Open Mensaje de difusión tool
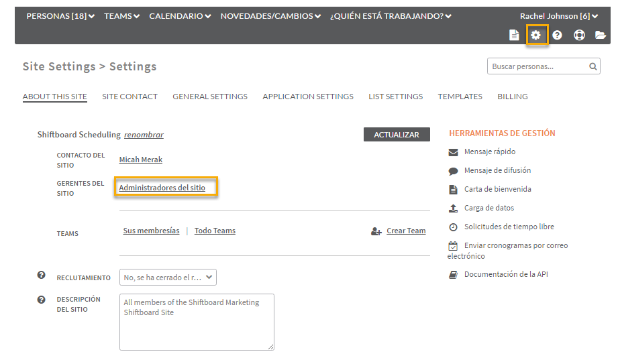The width and height of the screenshot is (618, 364). 497,170
